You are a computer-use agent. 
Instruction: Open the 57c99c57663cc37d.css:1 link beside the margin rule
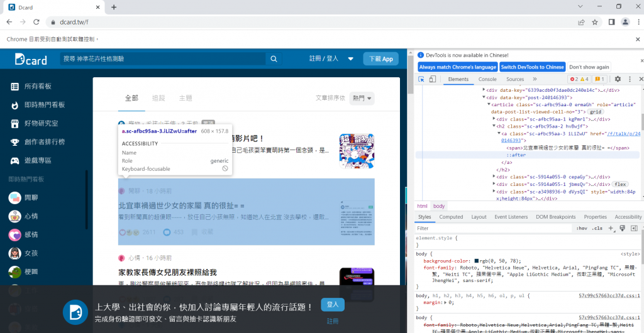click(609, 295)
